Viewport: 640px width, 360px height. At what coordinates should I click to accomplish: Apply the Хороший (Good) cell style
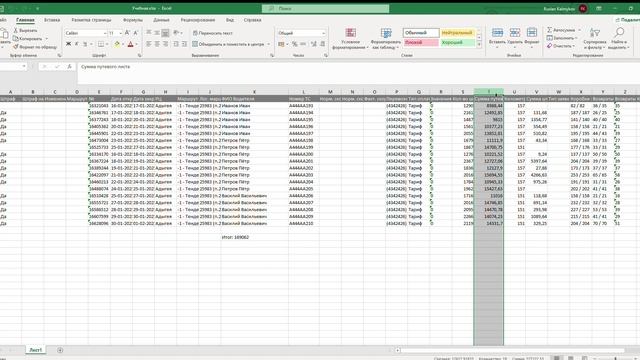[458, 42]
